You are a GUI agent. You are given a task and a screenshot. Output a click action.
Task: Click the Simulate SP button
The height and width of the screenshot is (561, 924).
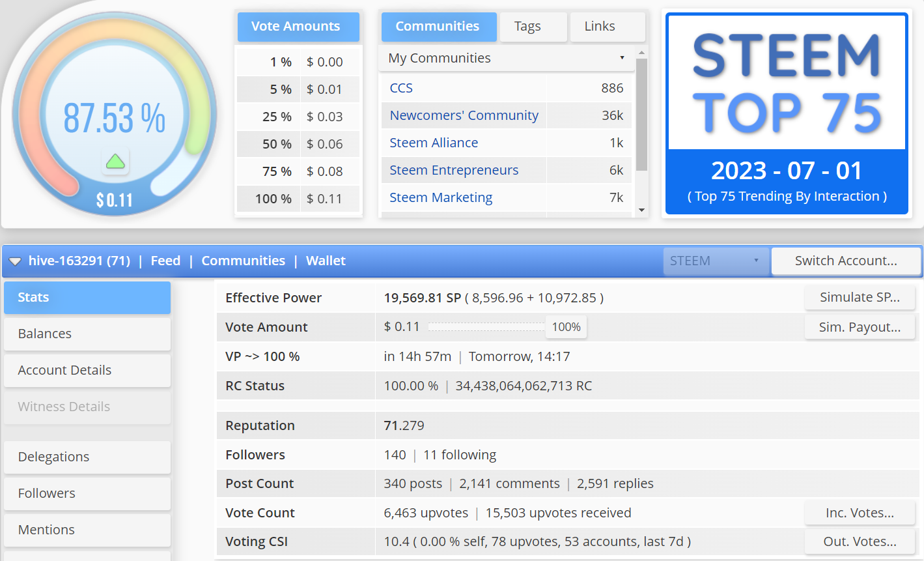point(860,297)
